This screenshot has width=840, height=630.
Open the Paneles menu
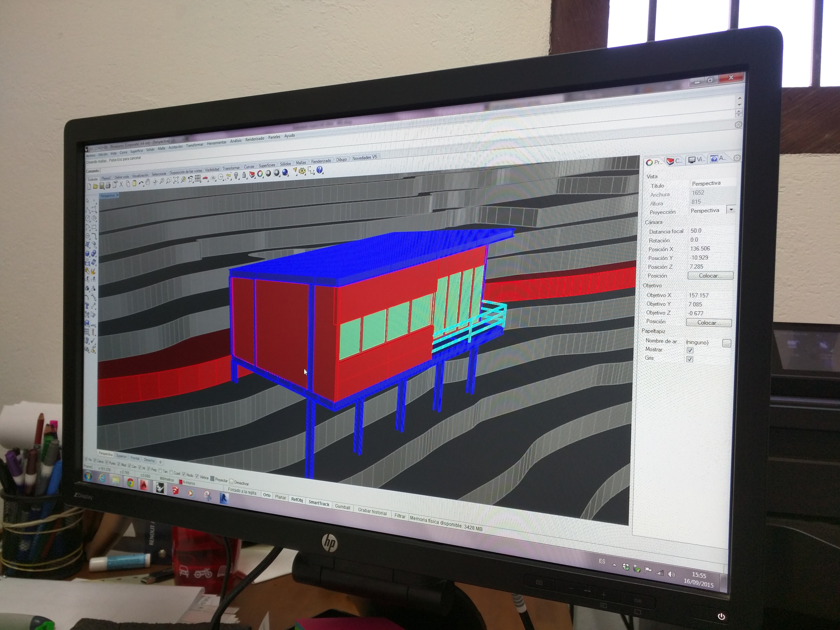click(274, 137)
